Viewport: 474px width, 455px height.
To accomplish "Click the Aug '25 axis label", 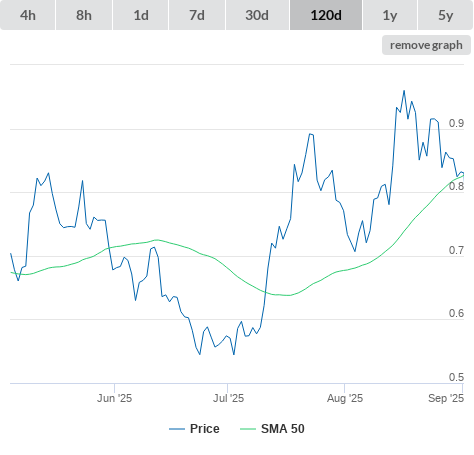I will pos(345,398).
